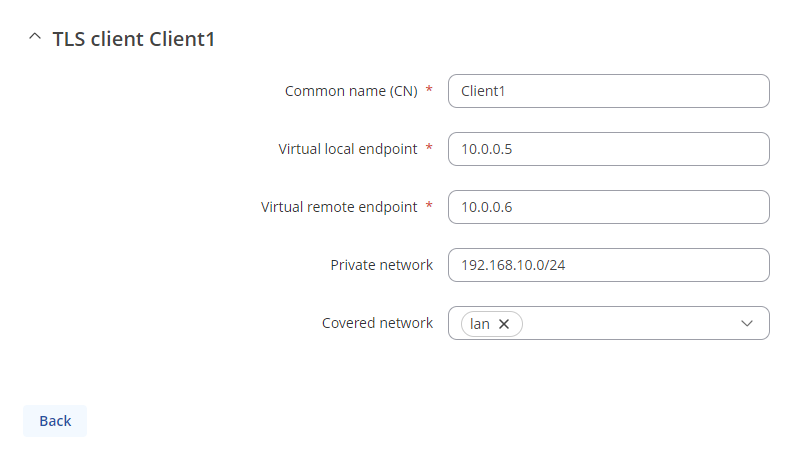Focus the Common name (CN) input field

(608, 91)
